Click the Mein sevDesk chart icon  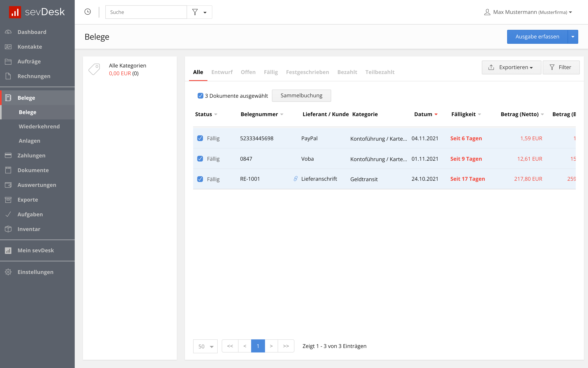[x=8, y=251]
